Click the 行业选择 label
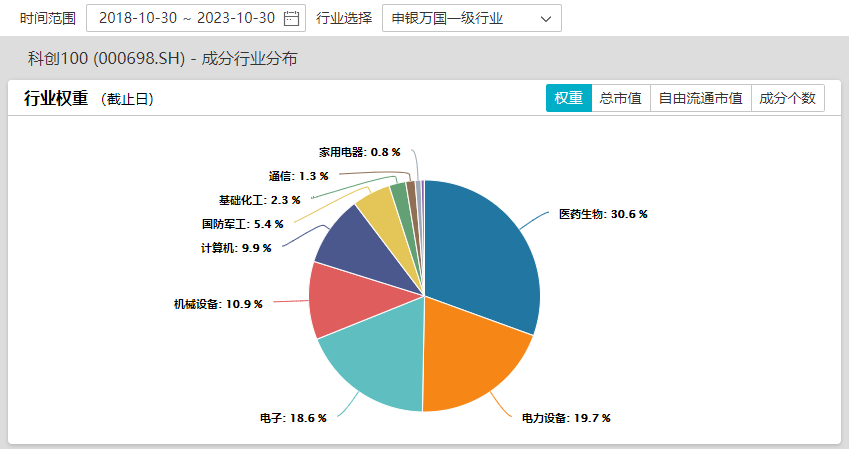 [344, 18]
